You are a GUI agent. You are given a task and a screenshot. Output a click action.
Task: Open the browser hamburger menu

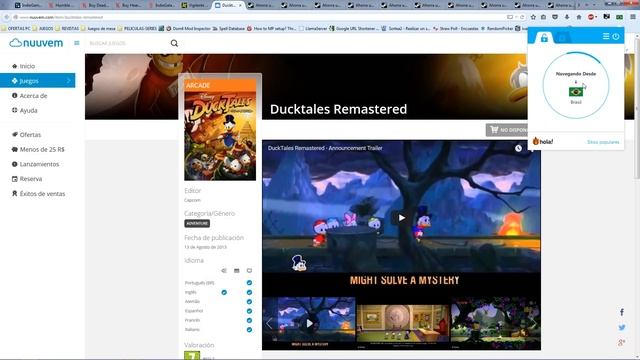point(633,17)
